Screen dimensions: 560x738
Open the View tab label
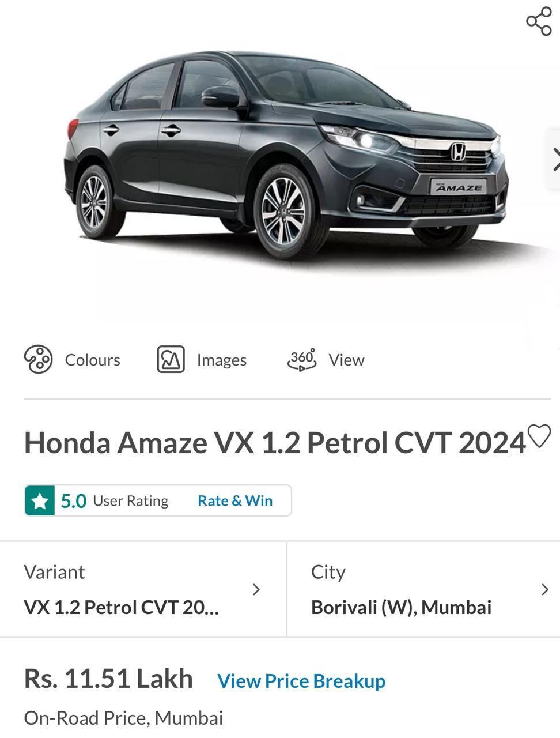tap(346, 360)
